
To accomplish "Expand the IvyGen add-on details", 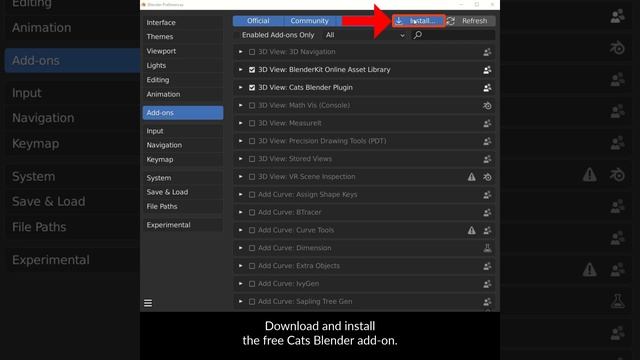I will 240,284.
